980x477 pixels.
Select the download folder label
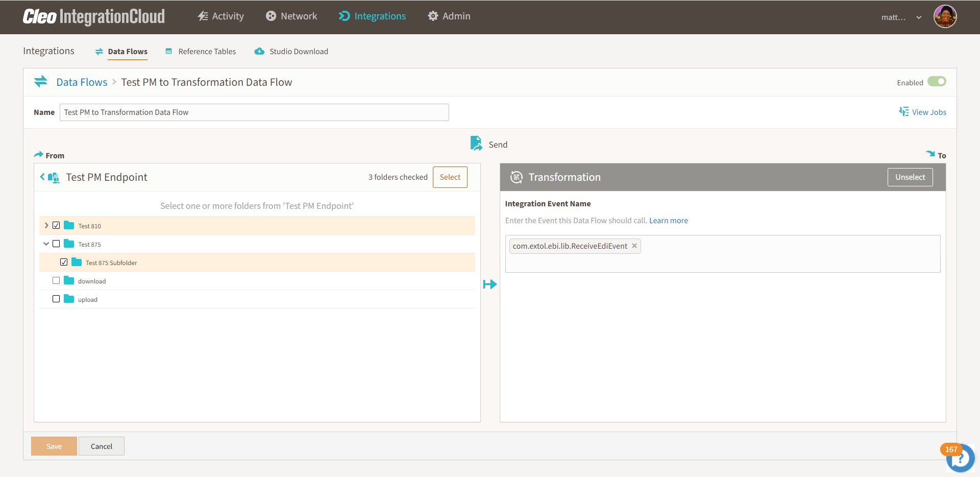click(92, 281)
